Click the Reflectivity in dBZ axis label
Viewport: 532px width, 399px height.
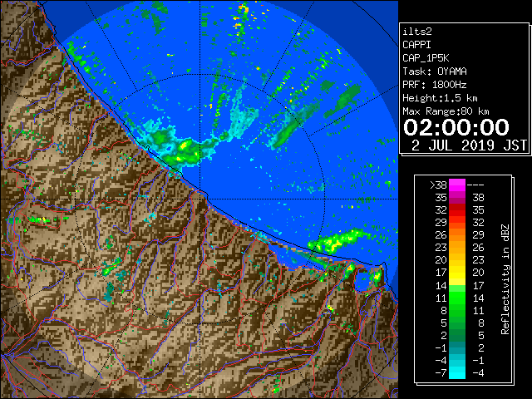505,279
